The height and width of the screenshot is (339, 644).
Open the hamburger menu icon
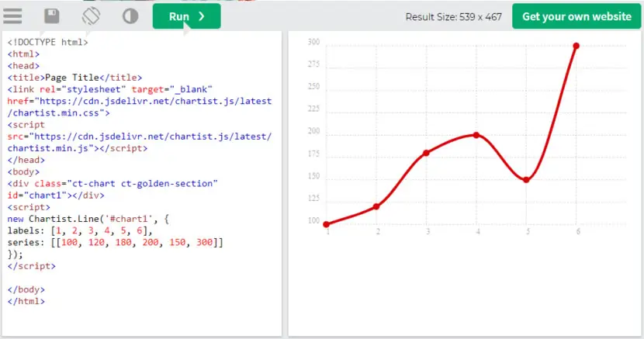coord(12,16)
